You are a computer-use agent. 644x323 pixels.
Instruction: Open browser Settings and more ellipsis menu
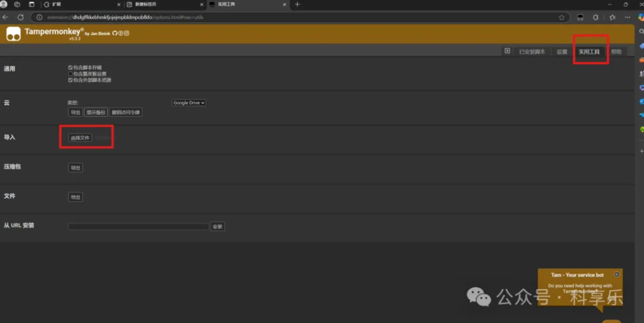(627, 17)
